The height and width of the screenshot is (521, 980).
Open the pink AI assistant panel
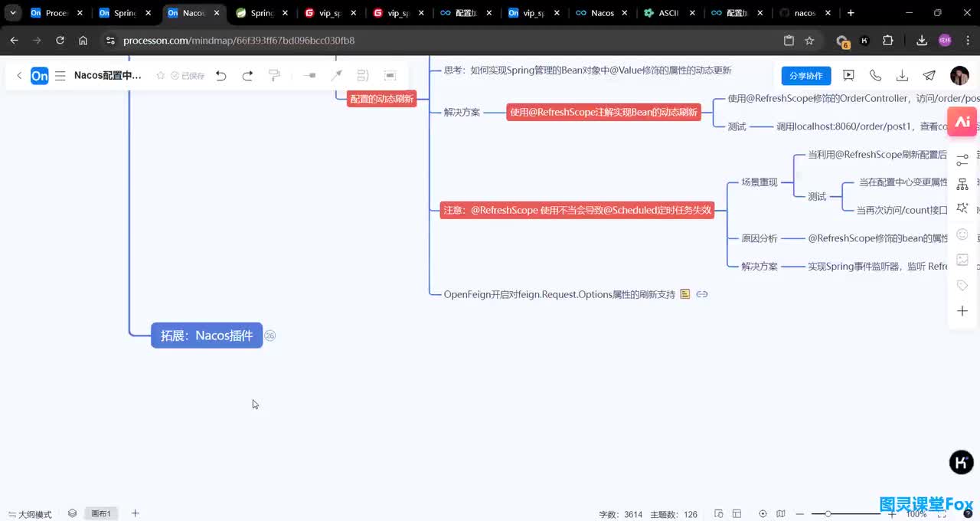962,122
